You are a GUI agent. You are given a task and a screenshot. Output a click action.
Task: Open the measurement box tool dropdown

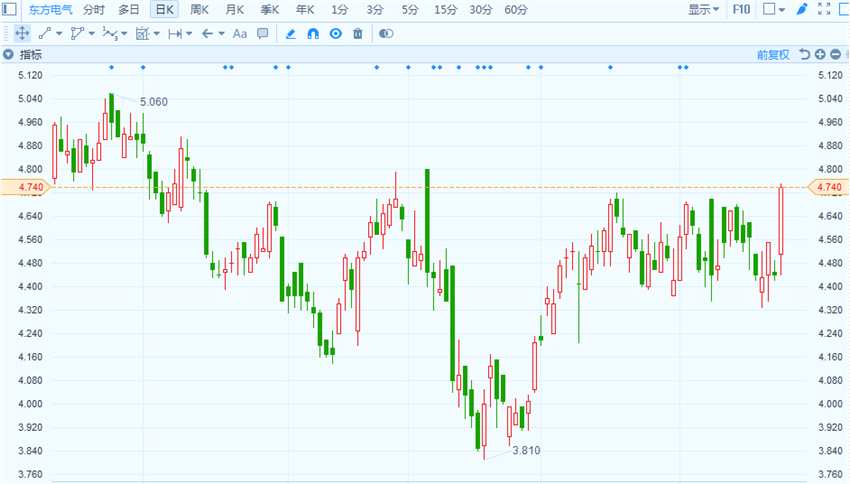pos(157,34)
